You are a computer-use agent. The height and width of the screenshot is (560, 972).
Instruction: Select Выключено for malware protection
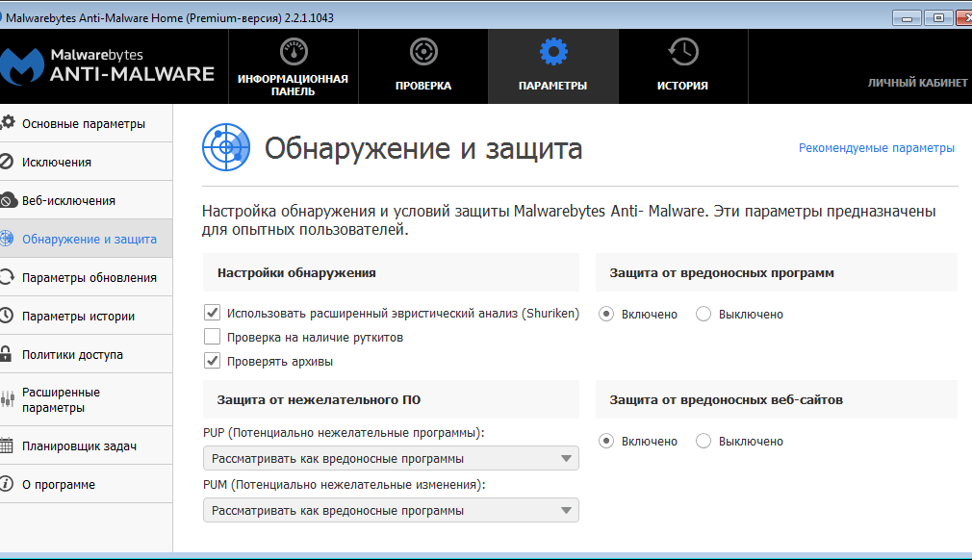point(703,314)
